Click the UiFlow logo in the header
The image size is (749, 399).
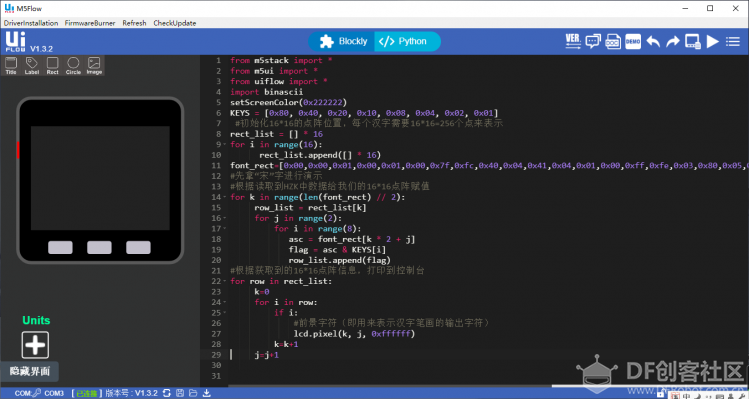point(15,42)
